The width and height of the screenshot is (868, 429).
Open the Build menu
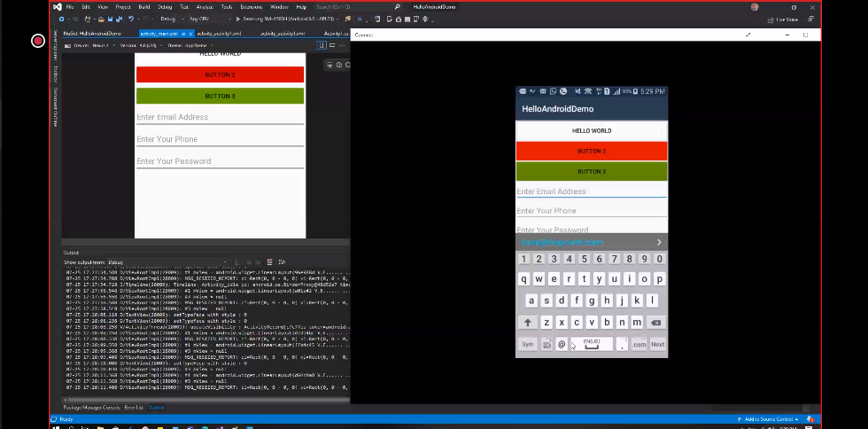click(143, 7)
